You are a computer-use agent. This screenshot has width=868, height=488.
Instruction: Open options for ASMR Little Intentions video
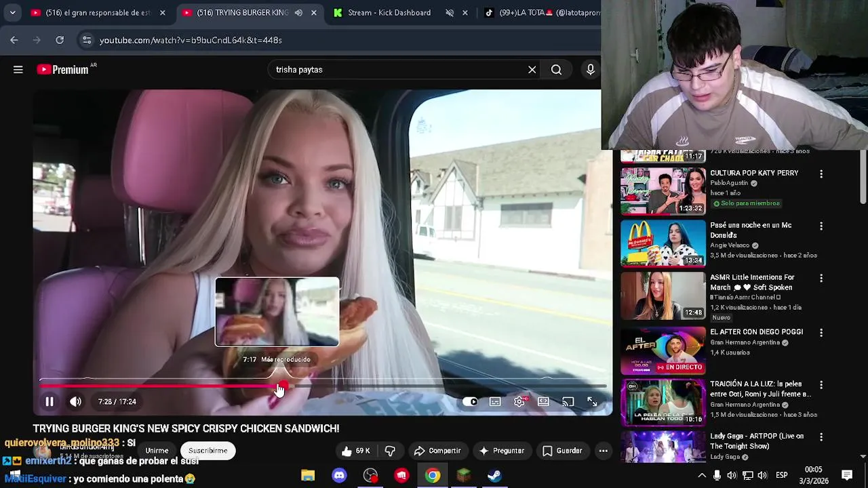821,279
